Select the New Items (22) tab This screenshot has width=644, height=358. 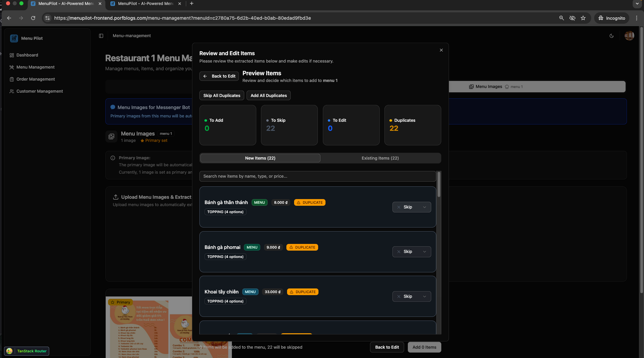coord(260,158)
